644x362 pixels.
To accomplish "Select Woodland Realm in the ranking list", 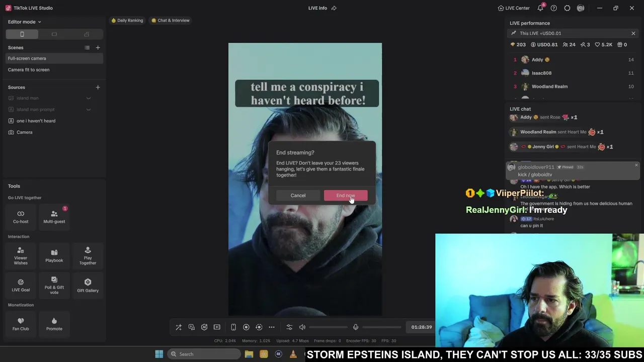I will [574, 86].
